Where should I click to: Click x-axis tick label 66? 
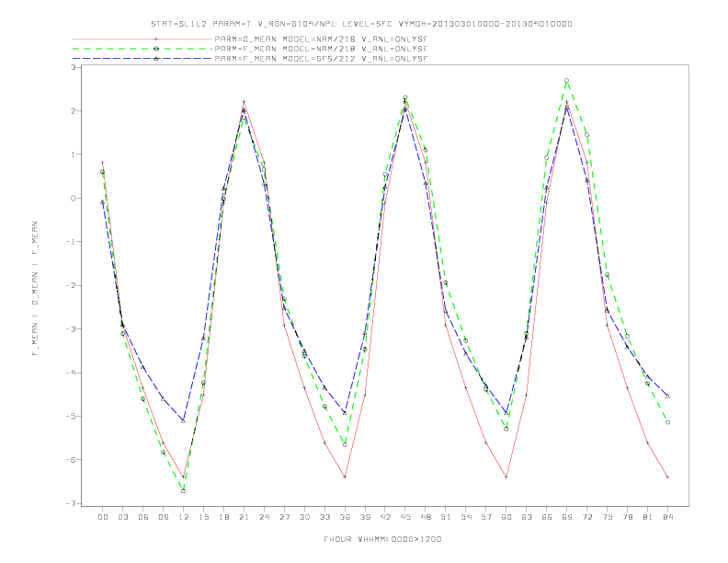(x=547, y=517)
